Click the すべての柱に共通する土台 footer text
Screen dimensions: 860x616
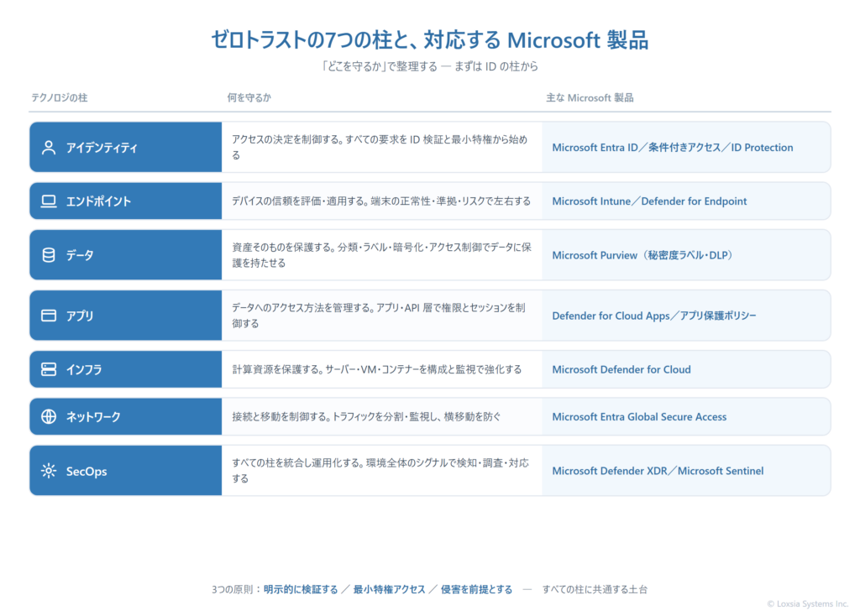click(595, 590)
